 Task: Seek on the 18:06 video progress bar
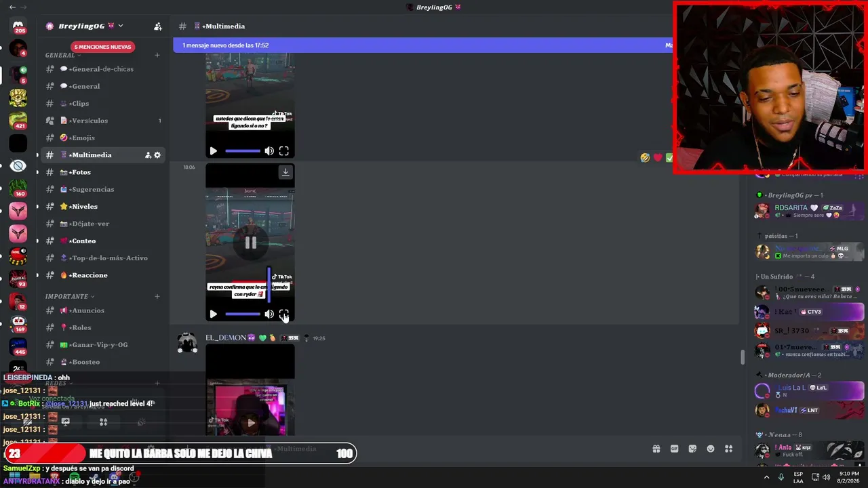coord(243,314)
